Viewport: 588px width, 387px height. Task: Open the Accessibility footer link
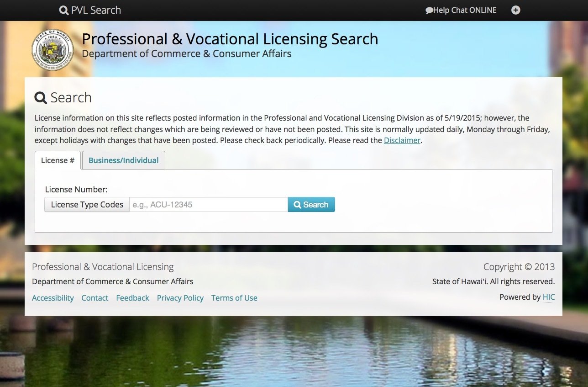coord(53,298)
